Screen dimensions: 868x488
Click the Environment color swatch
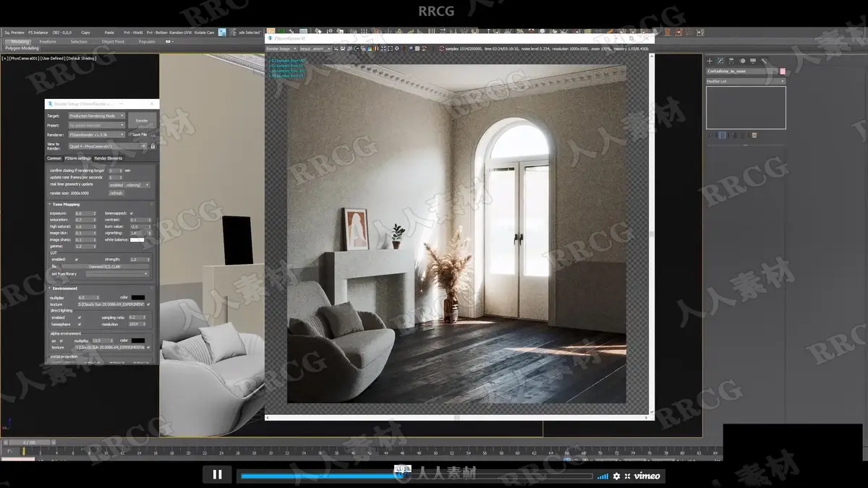137,297
